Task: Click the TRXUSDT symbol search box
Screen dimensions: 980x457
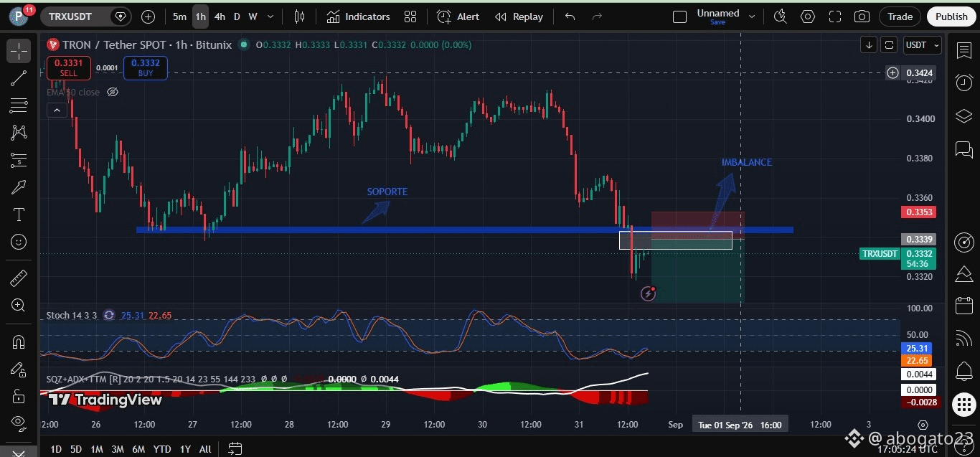Action: 86,17
